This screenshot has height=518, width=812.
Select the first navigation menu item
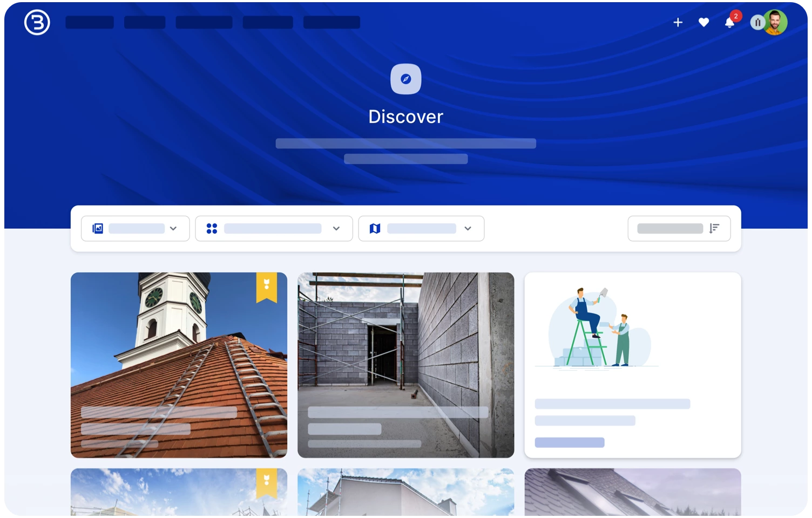(90, 23)
